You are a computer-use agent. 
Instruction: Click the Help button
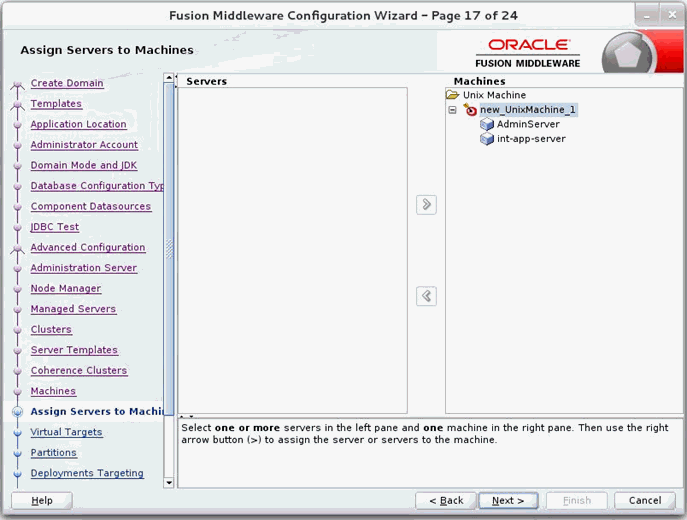(42, 500)
